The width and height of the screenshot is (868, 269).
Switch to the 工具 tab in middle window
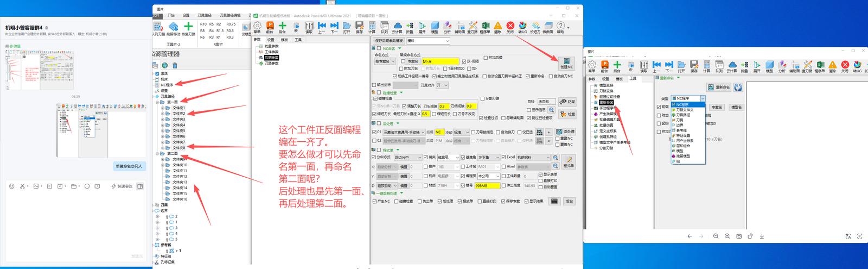tap(298, 40)
